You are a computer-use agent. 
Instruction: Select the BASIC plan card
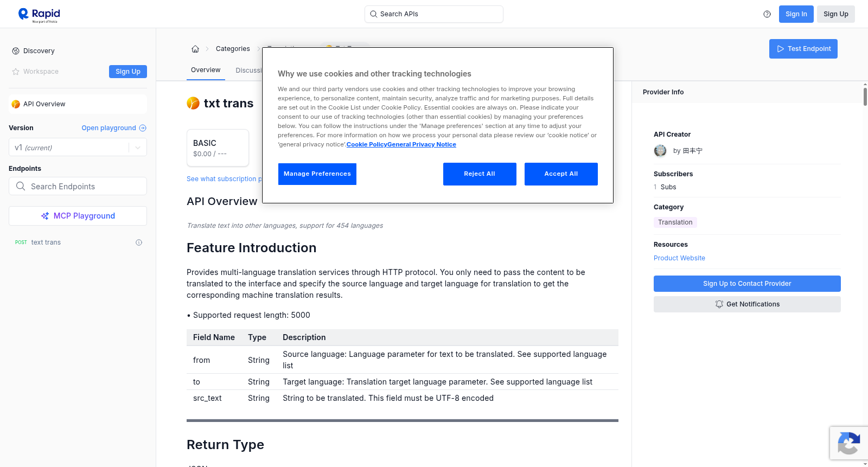point(218,148)
